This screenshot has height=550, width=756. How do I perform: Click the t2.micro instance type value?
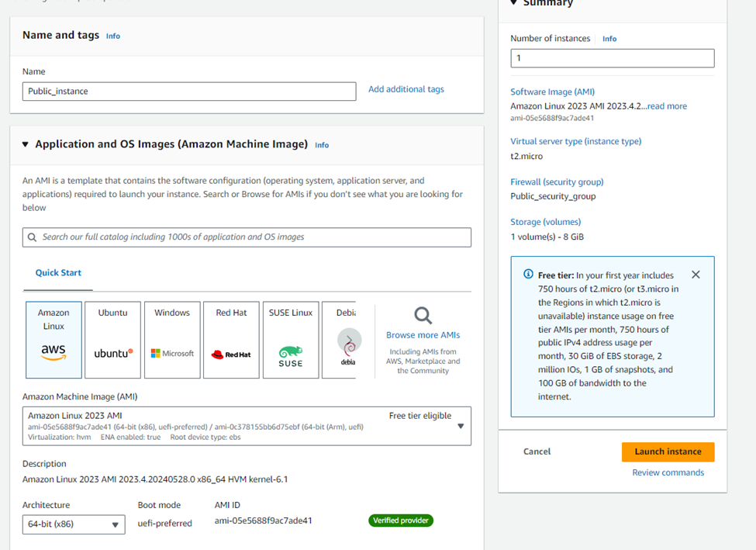[526, 157]
